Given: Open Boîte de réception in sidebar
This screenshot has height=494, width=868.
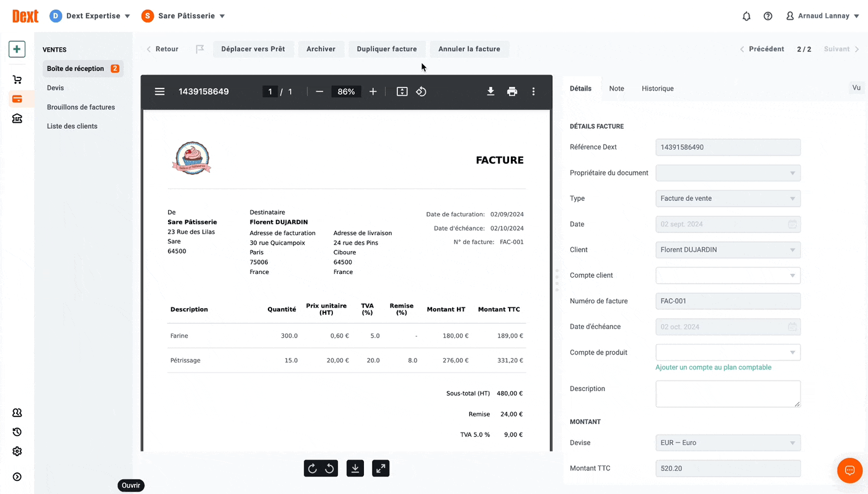Looking at the screenshot, I should pos(83,69).
